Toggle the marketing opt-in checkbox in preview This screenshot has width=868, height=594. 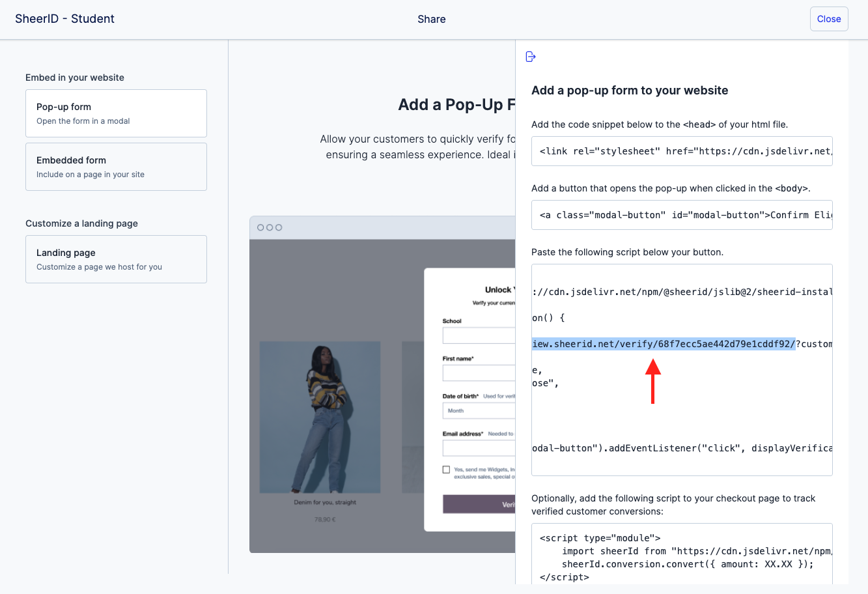[446, 470]
